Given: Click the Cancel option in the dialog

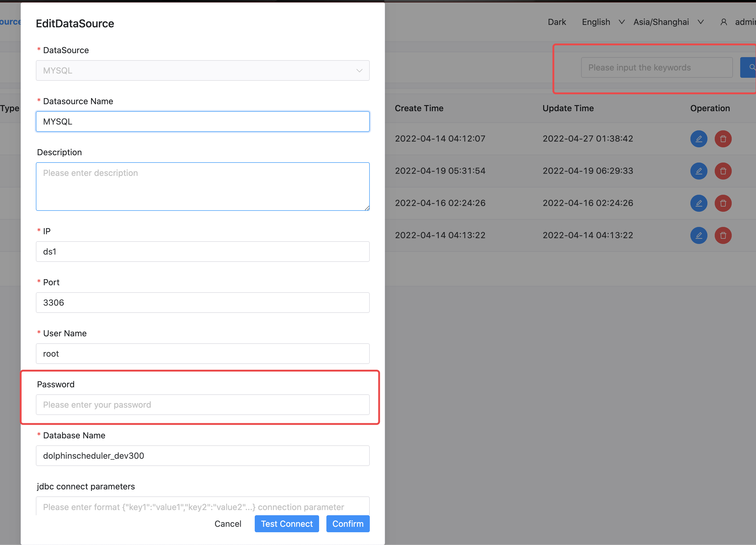Looking at the screenshot, I should (x=228, y=524).
